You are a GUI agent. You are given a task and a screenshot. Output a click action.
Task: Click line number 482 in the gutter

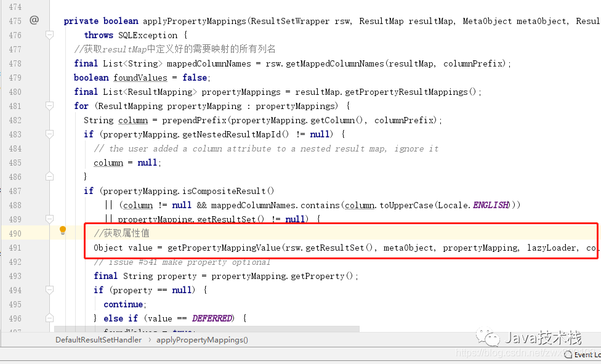pos(15,121)
